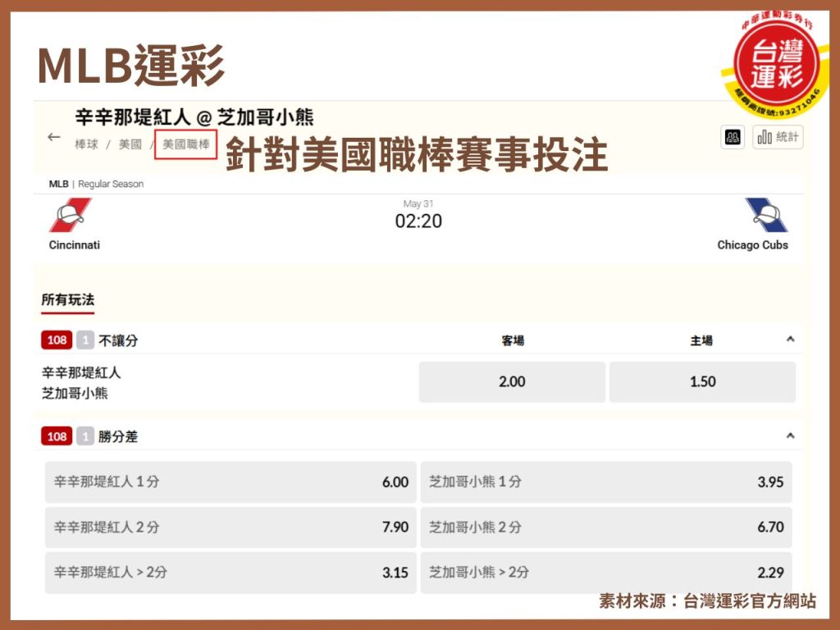The height and width of the screenshot is (630, 840).
Task: Click the MLB | Regular Season label
Action: point(97,184)
